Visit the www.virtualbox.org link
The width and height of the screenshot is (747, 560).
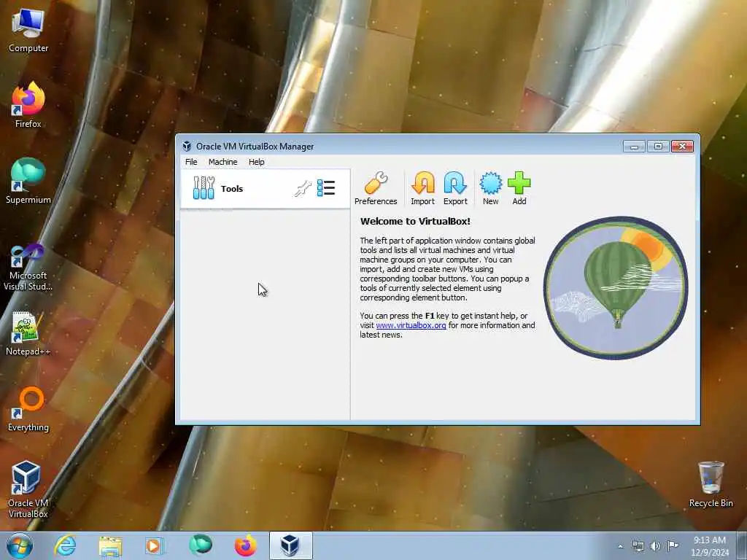pos(411,325)
